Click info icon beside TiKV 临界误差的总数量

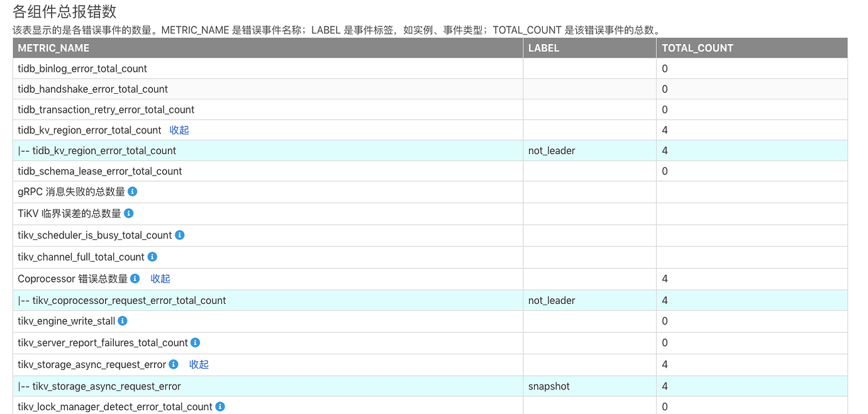coord(128,213)
